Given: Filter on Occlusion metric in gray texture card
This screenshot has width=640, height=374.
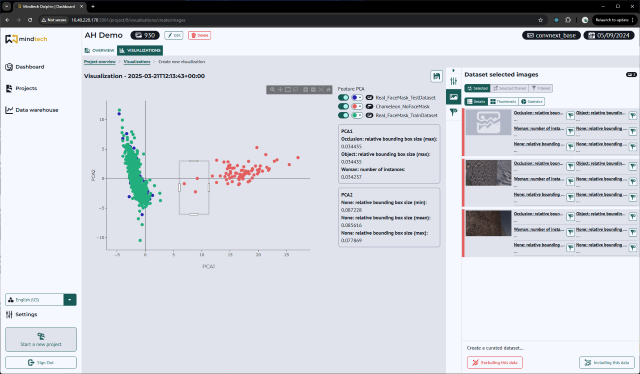Looking at the screenshot, I should coord(570,167).
